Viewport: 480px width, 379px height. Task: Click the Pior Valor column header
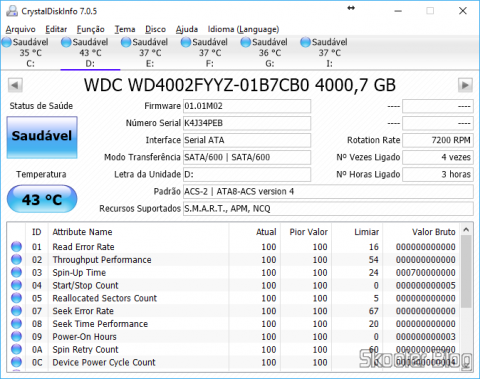[x=306, y=232]
